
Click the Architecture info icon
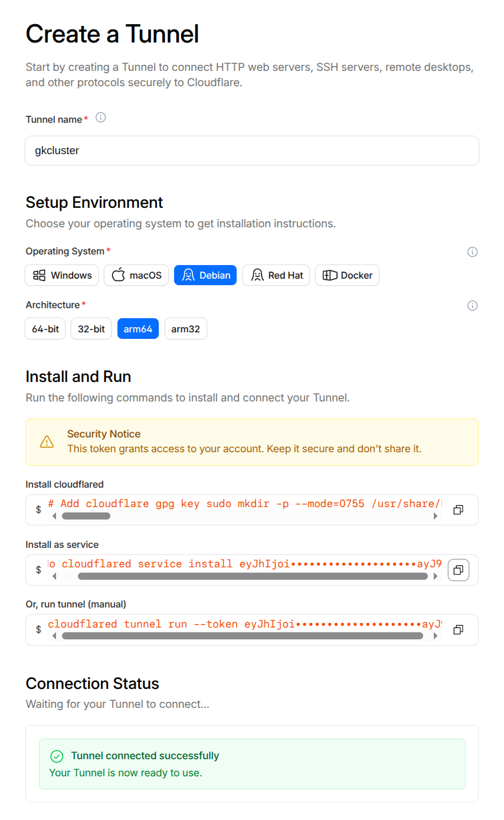point(472,306)
